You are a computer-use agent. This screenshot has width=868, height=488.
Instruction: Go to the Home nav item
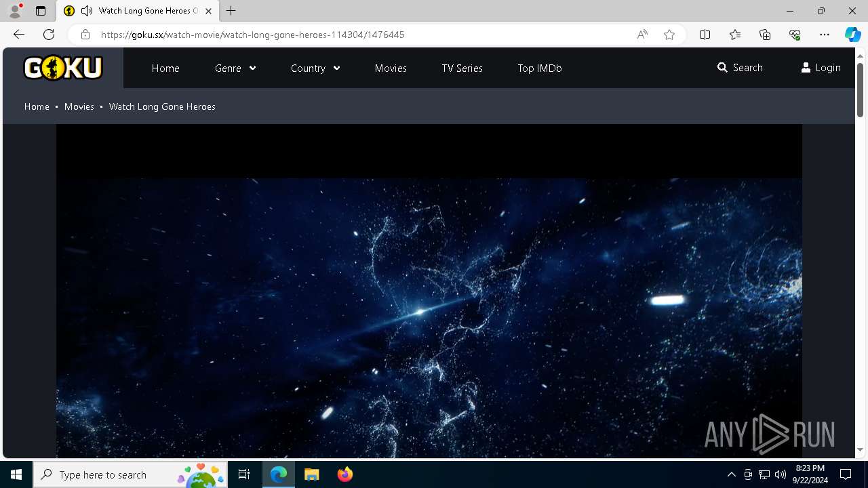(x=165, y=68)
